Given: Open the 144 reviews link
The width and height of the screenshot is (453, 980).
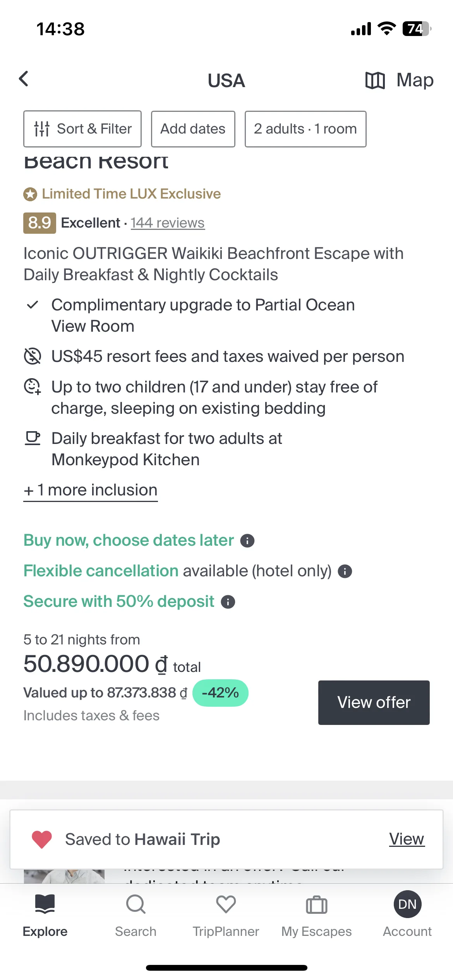Looking at the screenshot, I should click(168, 223).
